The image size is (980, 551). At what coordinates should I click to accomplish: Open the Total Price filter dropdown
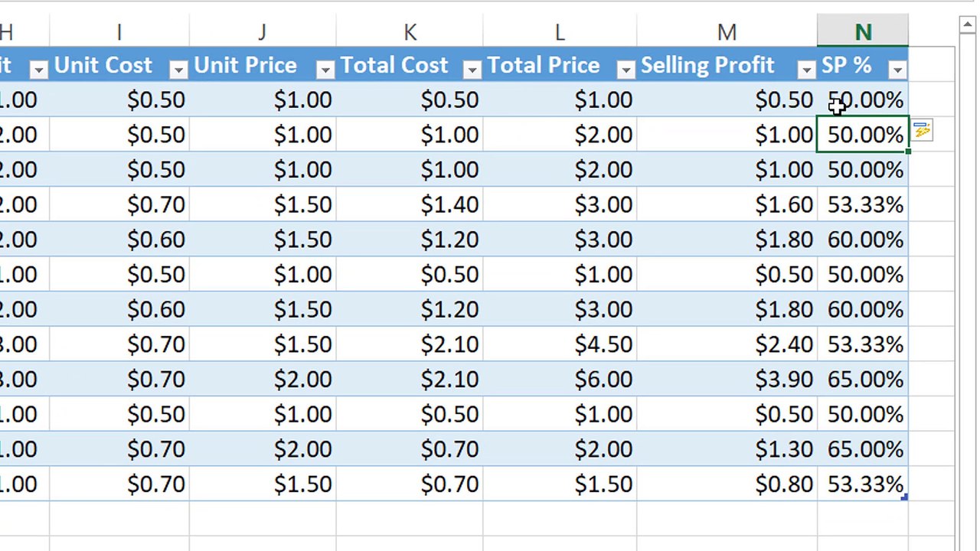(x=626, y=70)
